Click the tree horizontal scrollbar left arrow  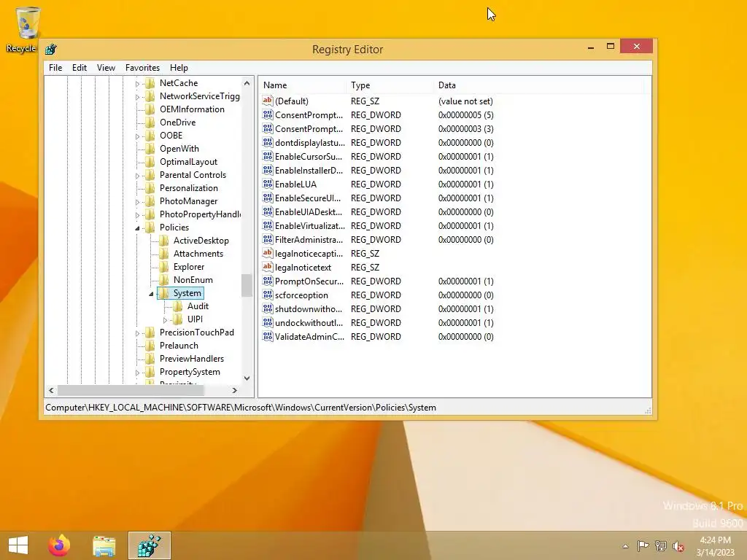coord(52,390)
